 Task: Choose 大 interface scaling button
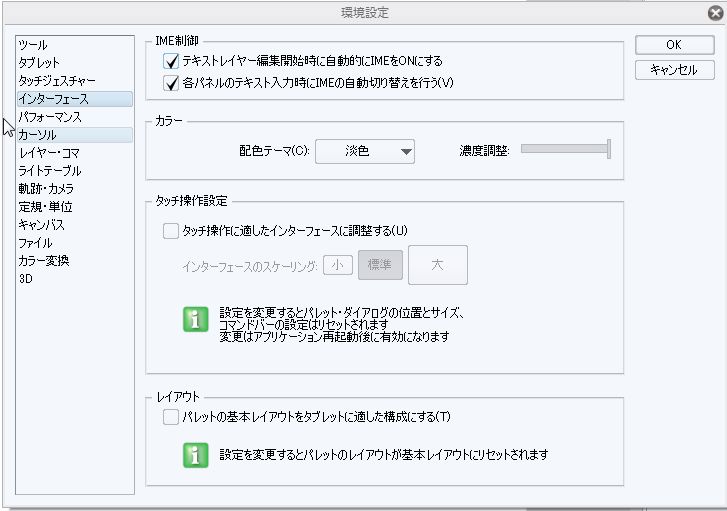click(x=437, y=265)
